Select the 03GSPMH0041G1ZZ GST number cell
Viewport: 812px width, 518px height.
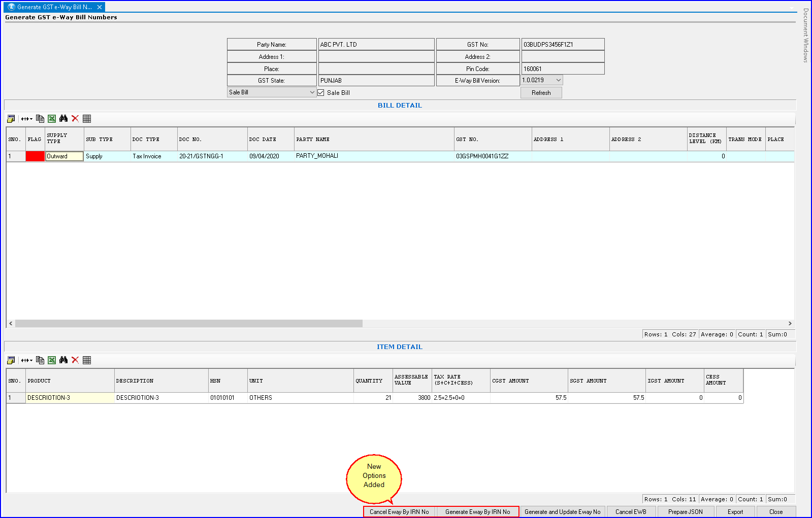tap(493, 156)
